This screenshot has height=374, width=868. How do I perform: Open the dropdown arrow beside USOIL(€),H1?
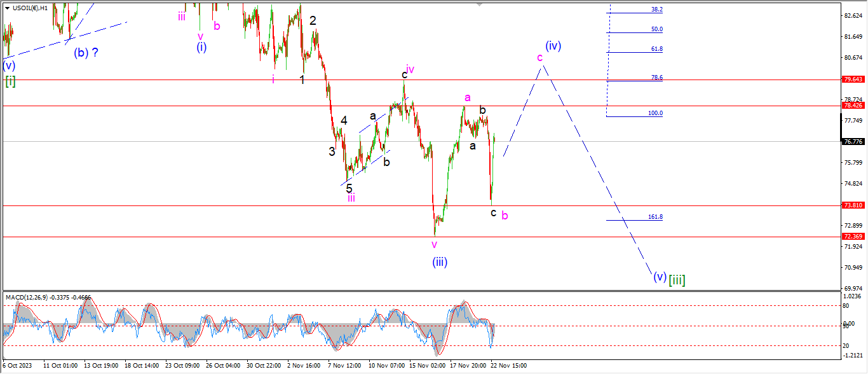7,8
